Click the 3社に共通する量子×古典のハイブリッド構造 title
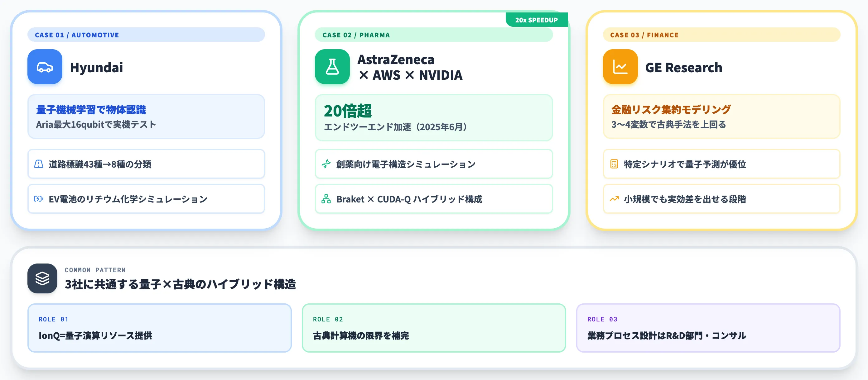The width and height of the screenshot is (868, 380). (x=180, y=284)
